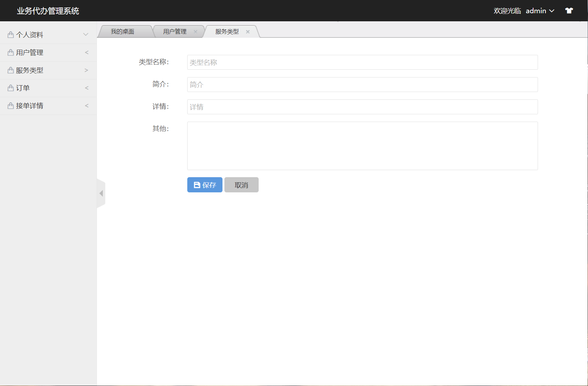Switch to the 我的桌面 tab
Viewport: 588px width, 386px height.
click(x=123, y=31)
